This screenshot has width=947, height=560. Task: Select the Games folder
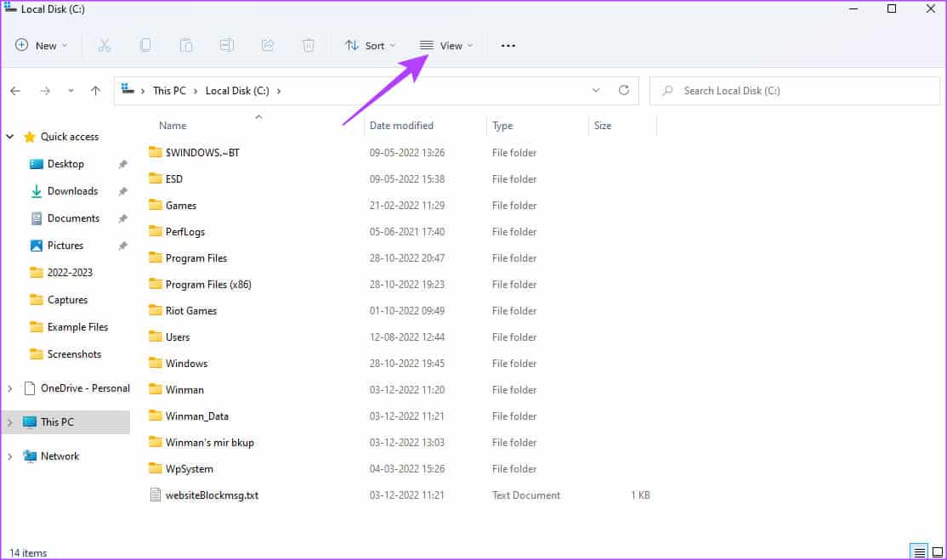coord(180,205)
